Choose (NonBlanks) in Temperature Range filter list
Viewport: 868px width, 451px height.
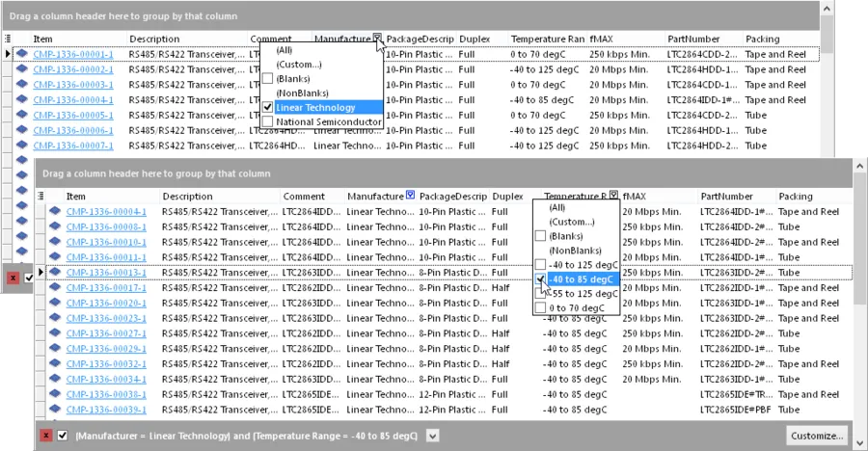pyautogui.click(x=575, y=251)
